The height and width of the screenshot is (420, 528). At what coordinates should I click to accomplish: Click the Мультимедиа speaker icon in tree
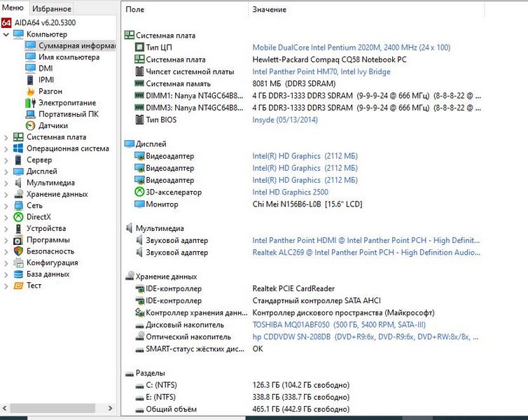(18, 183)
